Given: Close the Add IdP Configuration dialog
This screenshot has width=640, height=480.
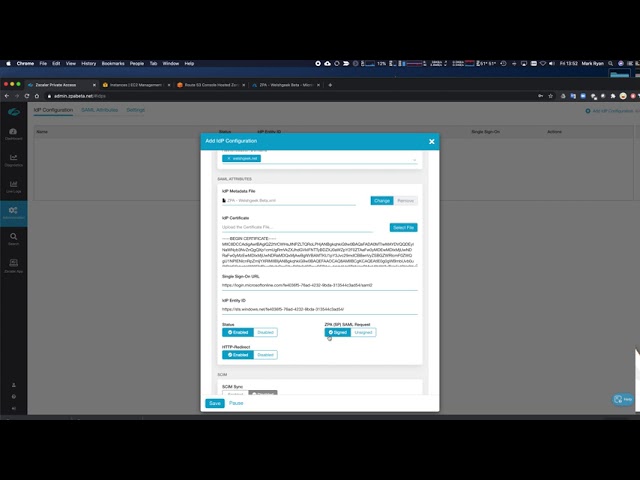Looking at the screenshot, I should [x=431, y=142].
